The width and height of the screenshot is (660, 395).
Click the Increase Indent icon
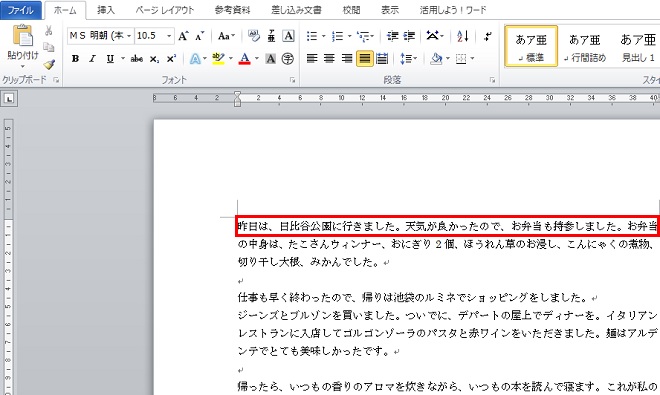point(409,36)
